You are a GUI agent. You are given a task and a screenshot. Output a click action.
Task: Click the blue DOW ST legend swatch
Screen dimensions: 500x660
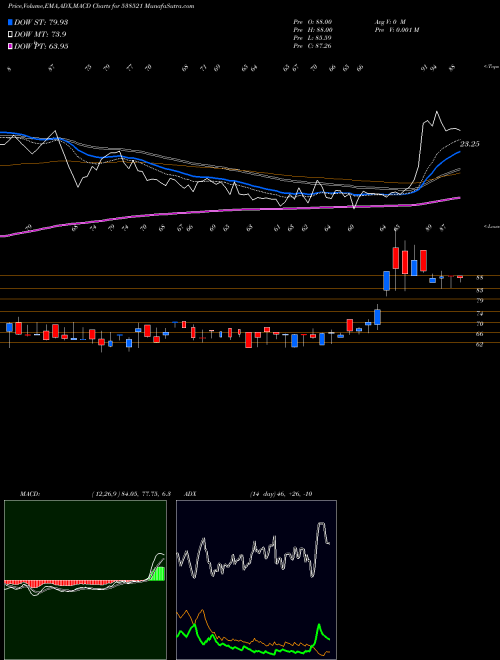pos(11,22)
